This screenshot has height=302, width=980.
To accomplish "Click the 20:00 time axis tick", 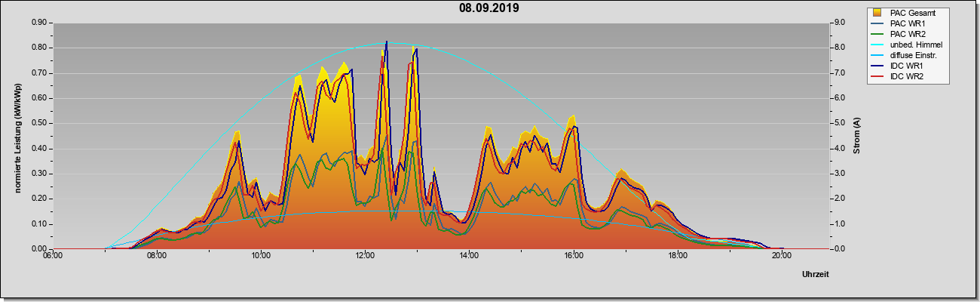I will point(782,256).
